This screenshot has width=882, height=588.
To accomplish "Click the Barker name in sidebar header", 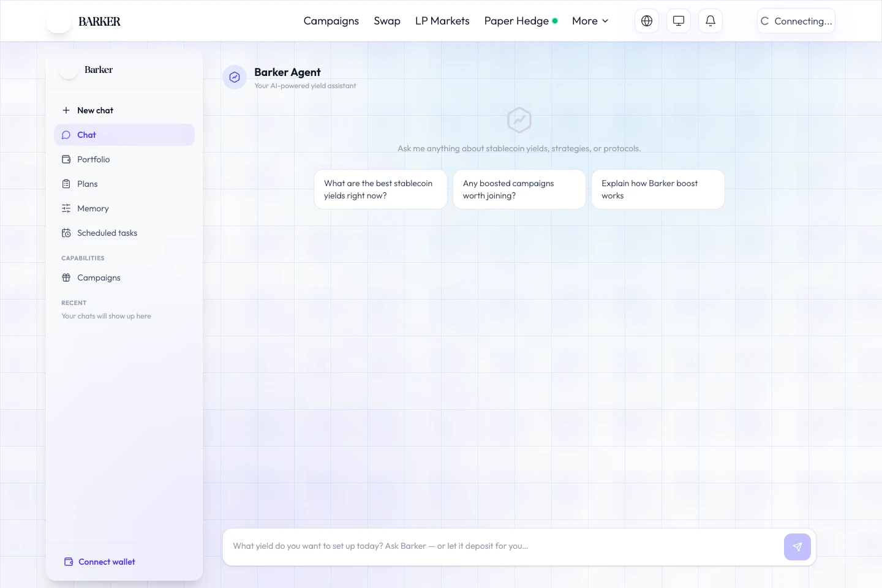I will click(x=99, y=70).
